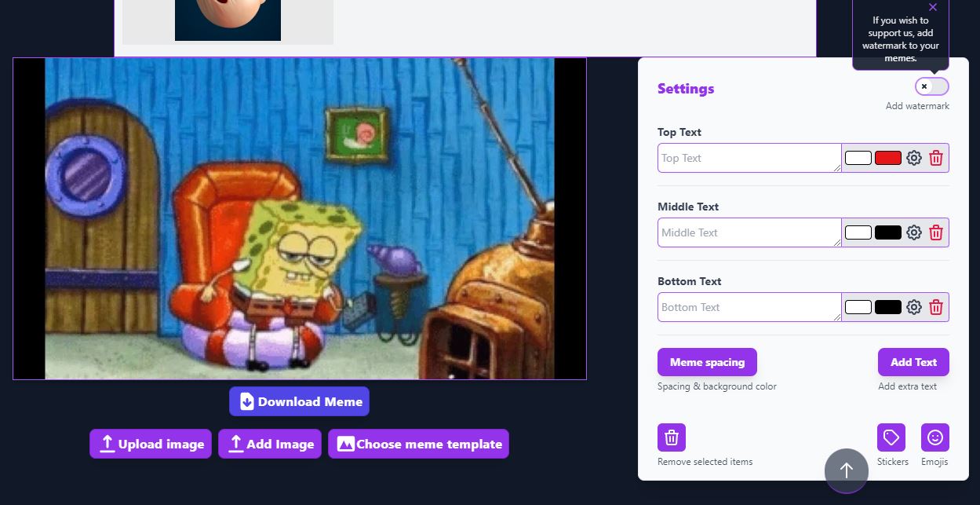Pick Top Text white fill color
The image size is (980, 505).
pos(858,158)
